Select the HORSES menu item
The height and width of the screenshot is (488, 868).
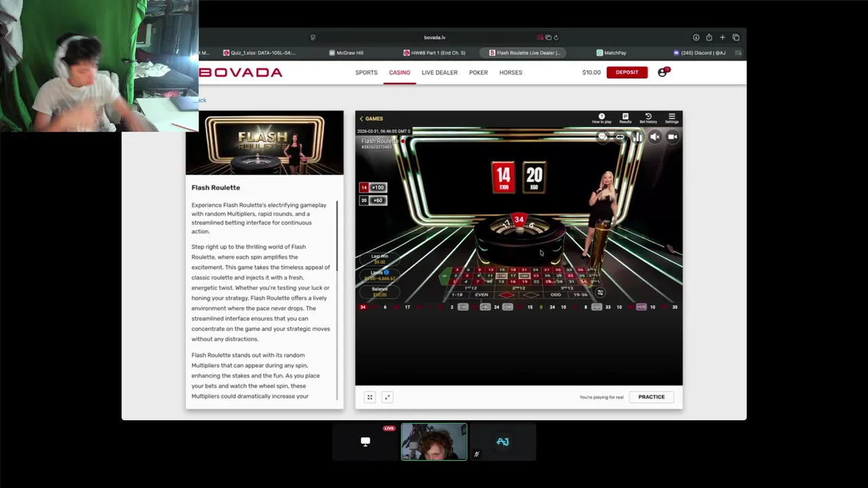click(x=511, y=73)
